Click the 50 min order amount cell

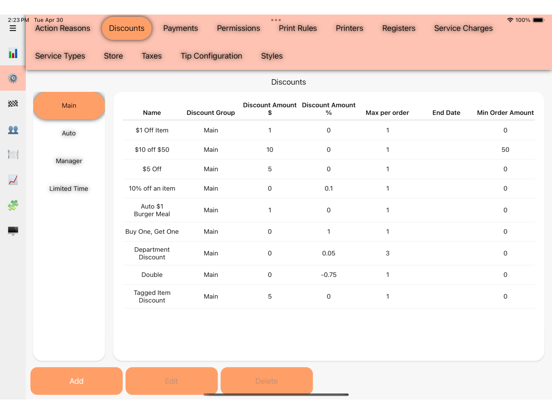click(505, 150)
